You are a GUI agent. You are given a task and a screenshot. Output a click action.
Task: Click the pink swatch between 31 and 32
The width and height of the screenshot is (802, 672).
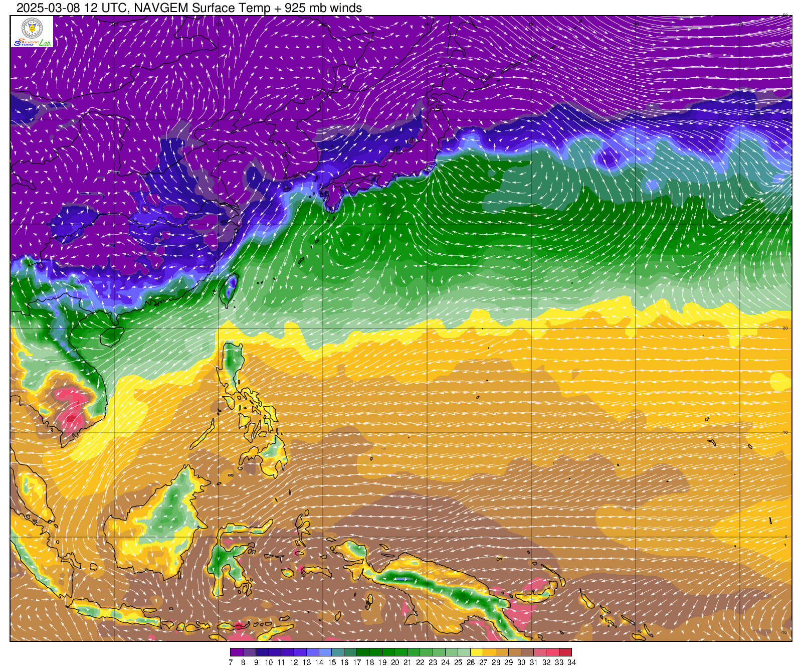point(540,652)
